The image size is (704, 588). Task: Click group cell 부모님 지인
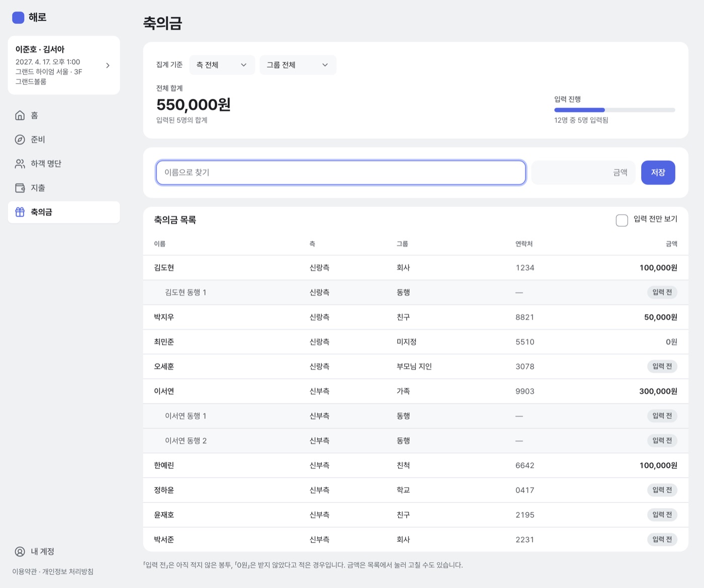(x=414, y=366)
